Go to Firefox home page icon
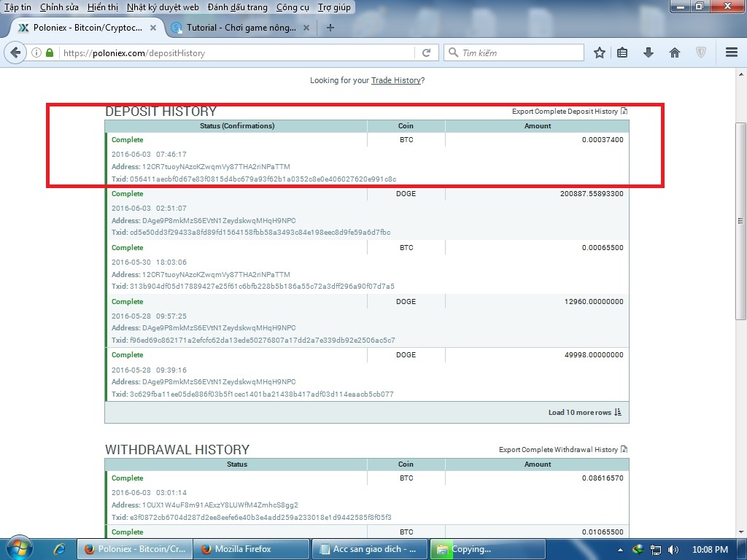The width and height of the screenshot is (747, 560). [675, 52]
